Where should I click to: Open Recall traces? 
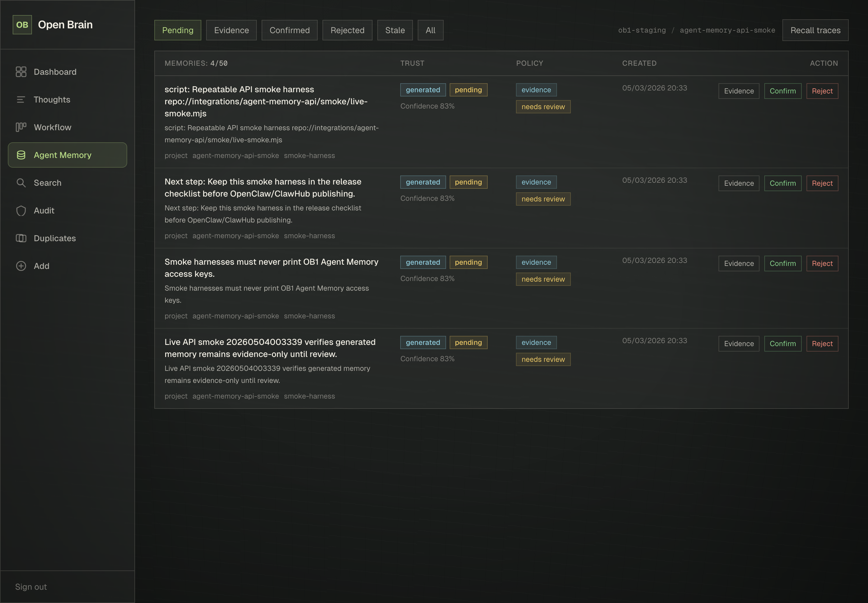(815, 30)
